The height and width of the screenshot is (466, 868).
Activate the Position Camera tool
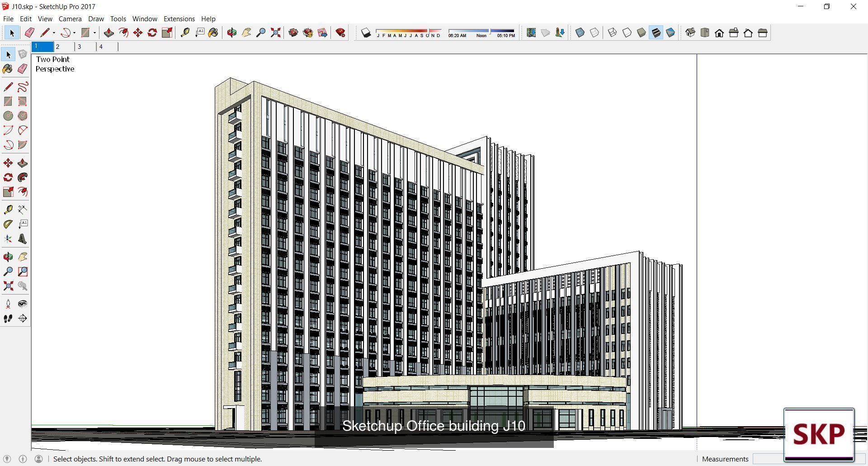click(x=8, y=304)
